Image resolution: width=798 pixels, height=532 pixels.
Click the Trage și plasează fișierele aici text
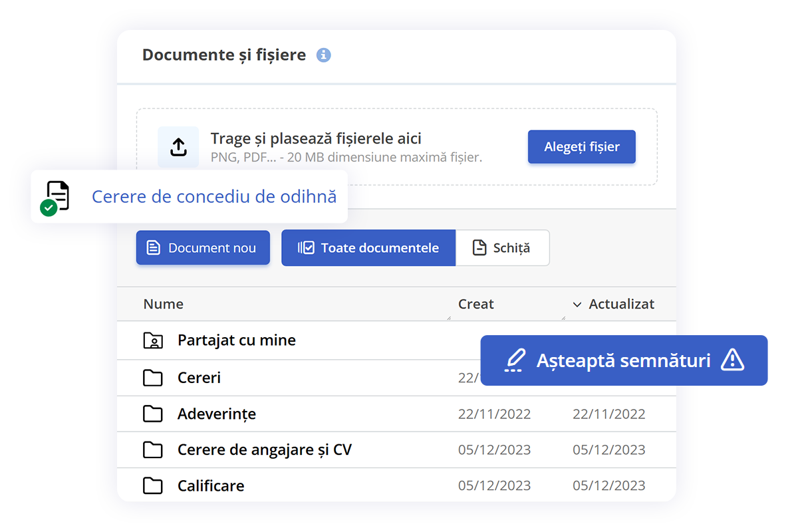316,139
